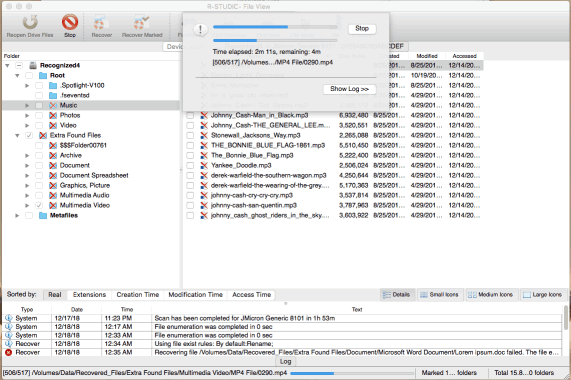Screen dimensions: 571x380
Task: Select the derek-warfield-the-southern-wagon.mp3 row
Action: point(333,175)
